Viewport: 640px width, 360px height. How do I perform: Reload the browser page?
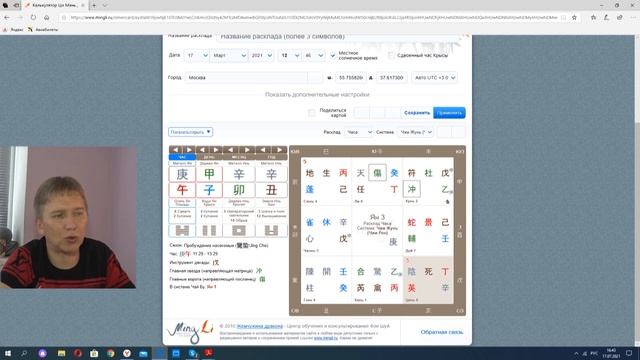[x=33, y=18]
